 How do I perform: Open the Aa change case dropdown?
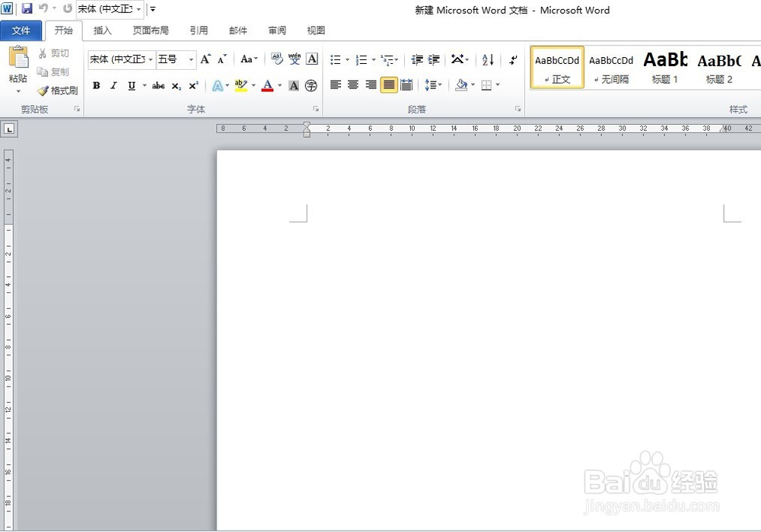pos(249,59)
